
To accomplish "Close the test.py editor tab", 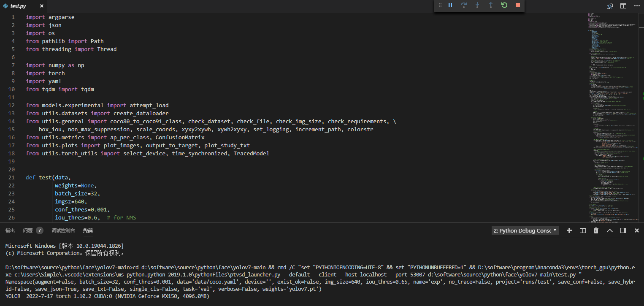I will click(x=42, y=6).
